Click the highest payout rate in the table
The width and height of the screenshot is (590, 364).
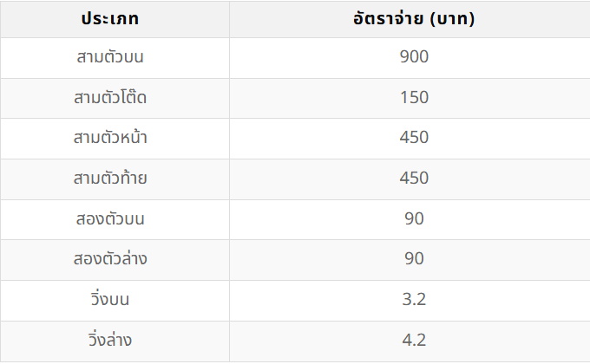(x=414, y=57)
